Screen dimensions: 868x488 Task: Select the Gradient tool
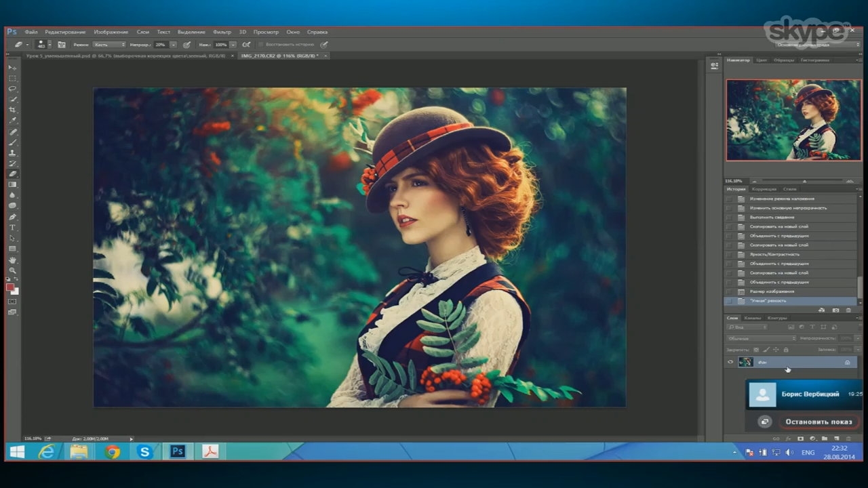click(x=12, y=184)
